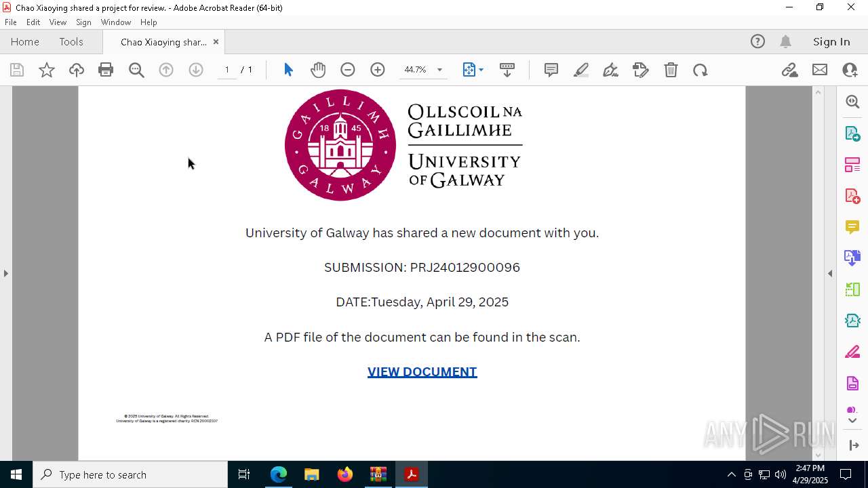The image size is (868, 488).
Task: Go to previous page arrow
Action: tap(166, 70)
